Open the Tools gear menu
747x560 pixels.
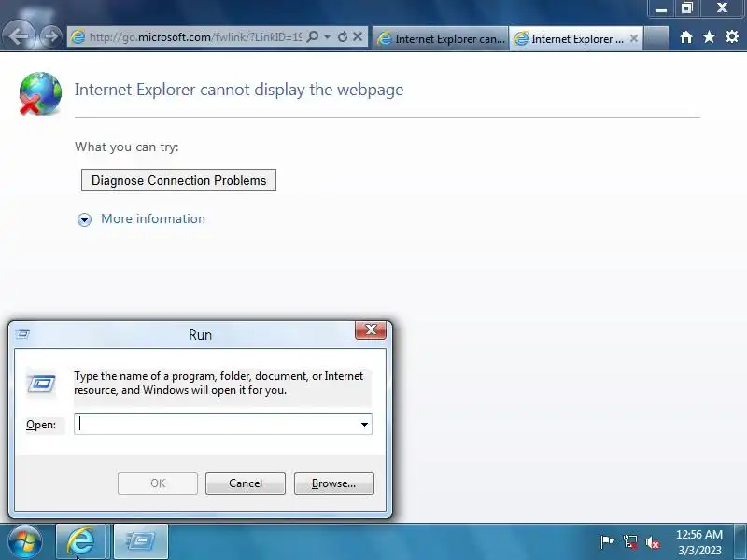(x=732, y=36)
